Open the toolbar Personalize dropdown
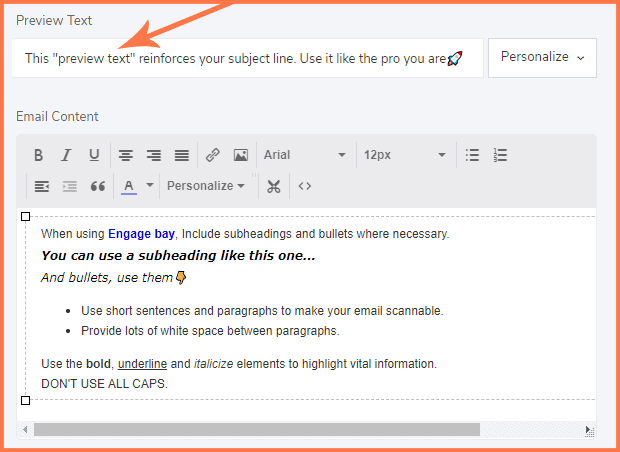The width and height of the screenshot is (620, 452). click(x=206, y=186)
